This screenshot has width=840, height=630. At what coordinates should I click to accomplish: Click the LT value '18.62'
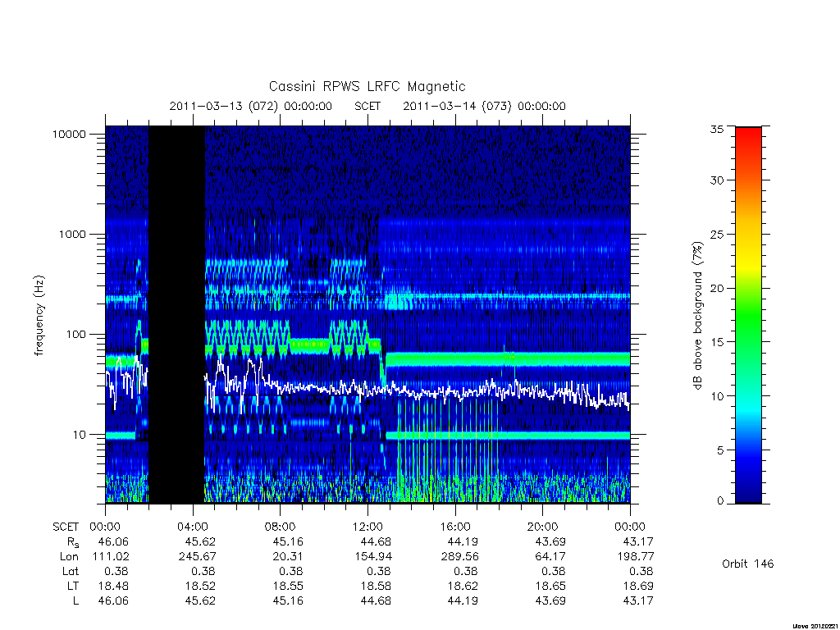(x=463, y=587)
